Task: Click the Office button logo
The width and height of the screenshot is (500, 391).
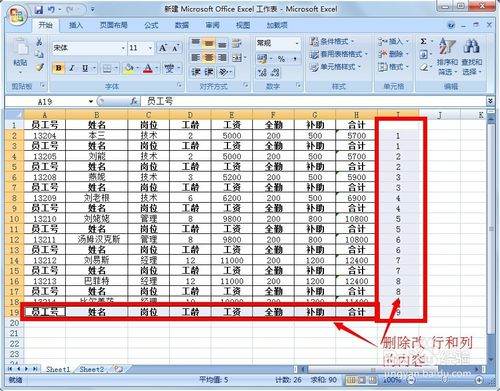Action: (x=17, y=15)
